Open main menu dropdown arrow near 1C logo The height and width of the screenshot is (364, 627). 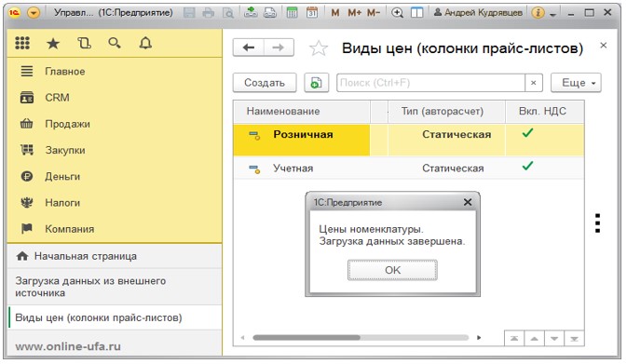(34, 13)
